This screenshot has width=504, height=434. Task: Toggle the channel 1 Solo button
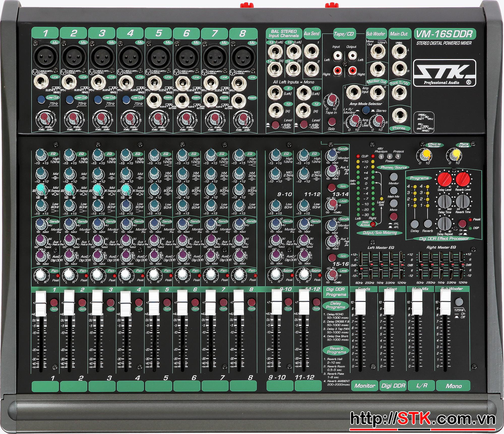coord(54,302)
